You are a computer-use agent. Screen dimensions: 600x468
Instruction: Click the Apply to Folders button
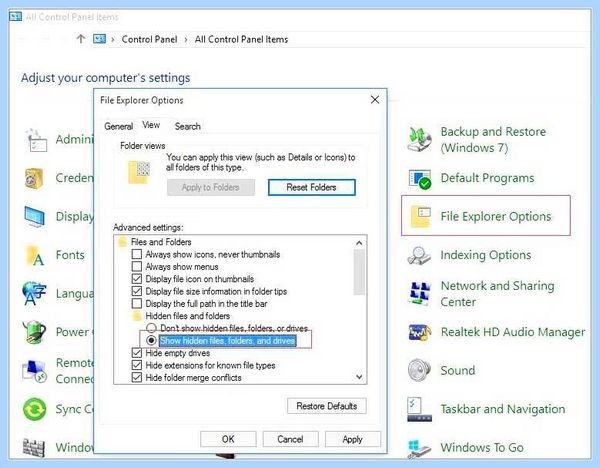click(211, 188)
